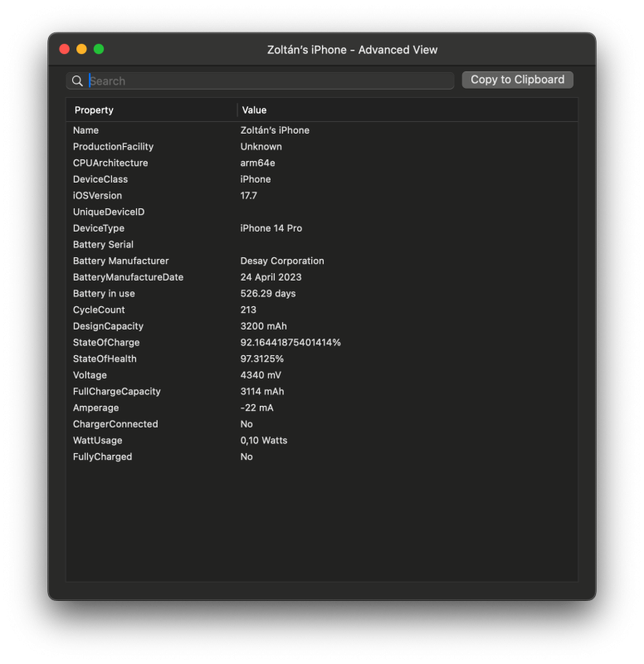This screenshot has width=644, height=664.
Task: Select the ChargerConnected row
Action: coord(322,424)
